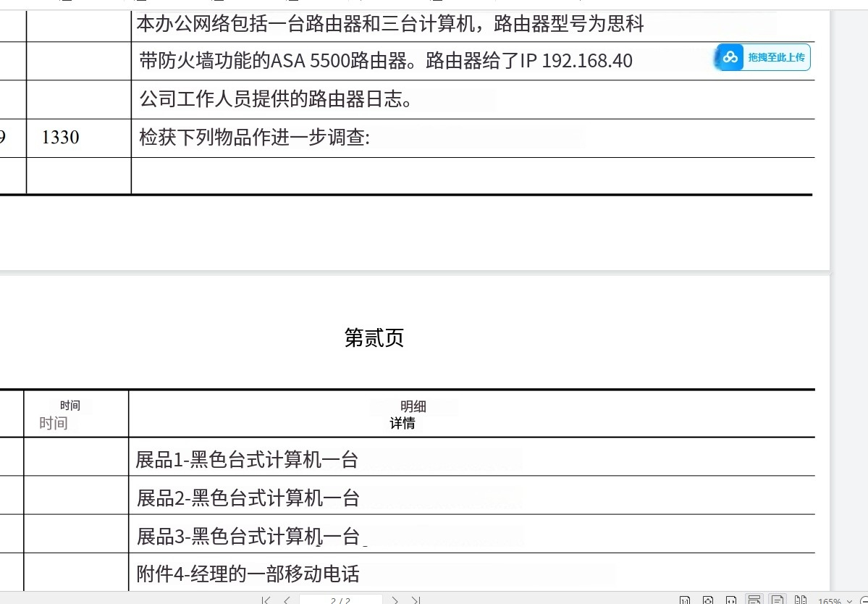This screenshot has height=604, width=868.
Task: Go to the previous page arrow
Action: point(287,600)
